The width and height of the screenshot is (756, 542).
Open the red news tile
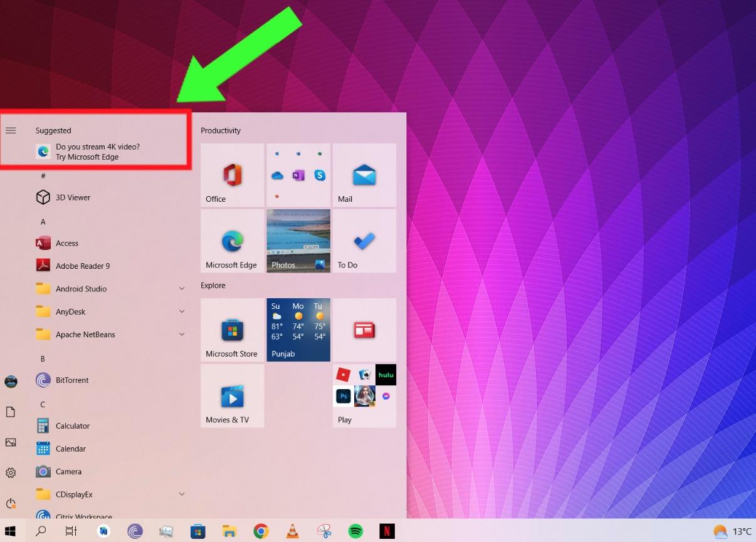pyautogui.click(x=364, y=330)
